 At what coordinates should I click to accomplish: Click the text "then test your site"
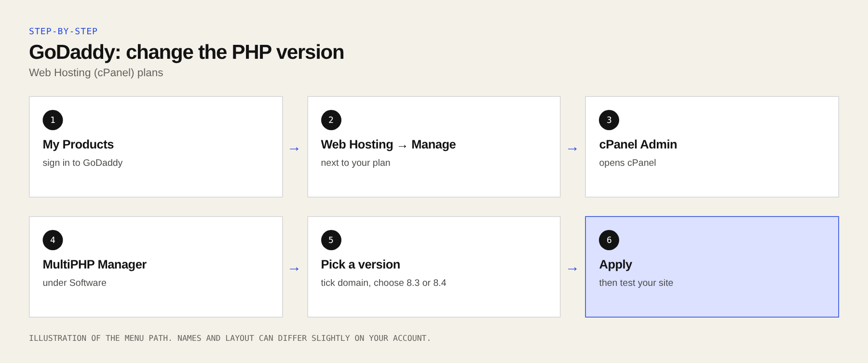click(x=636, y=283)
